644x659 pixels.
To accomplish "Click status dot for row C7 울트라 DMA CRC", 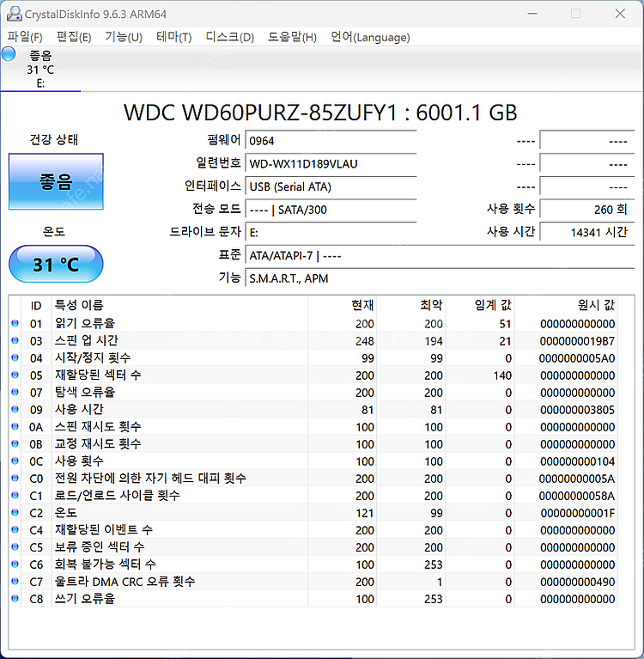I will point(15,582).
